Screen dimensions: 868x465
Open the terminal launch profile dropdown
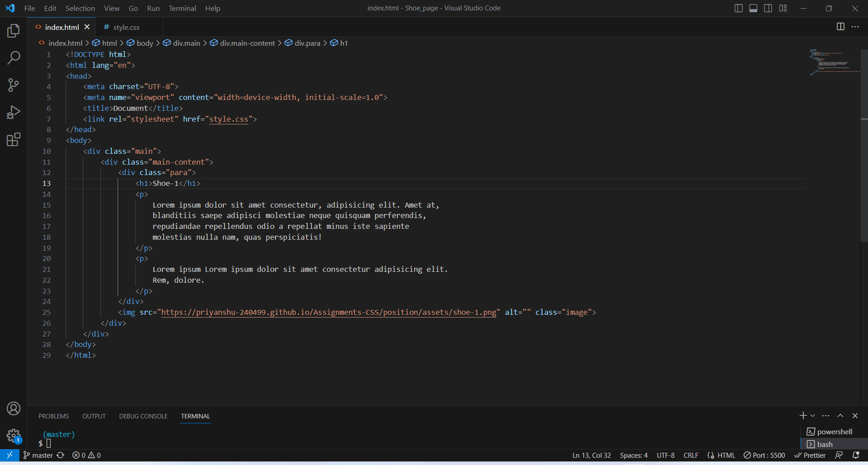tap(812, 416)
